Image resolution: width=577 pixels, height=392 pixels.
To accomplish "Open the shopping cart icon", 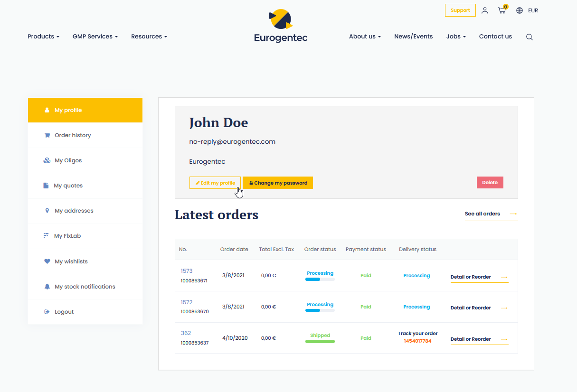I will pos(502,10).
